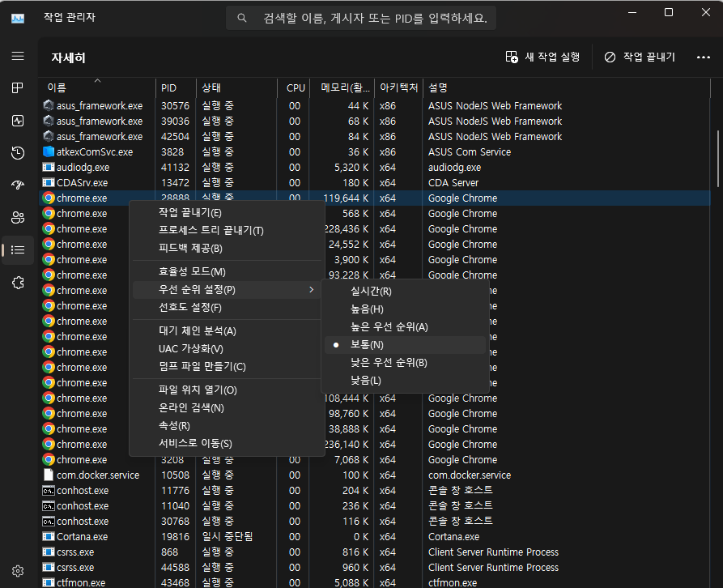The width and height of the screenshot is (723, 588).
Task: Click the atkexComSvc.exe blue icon
Action: tap(49, 151)
